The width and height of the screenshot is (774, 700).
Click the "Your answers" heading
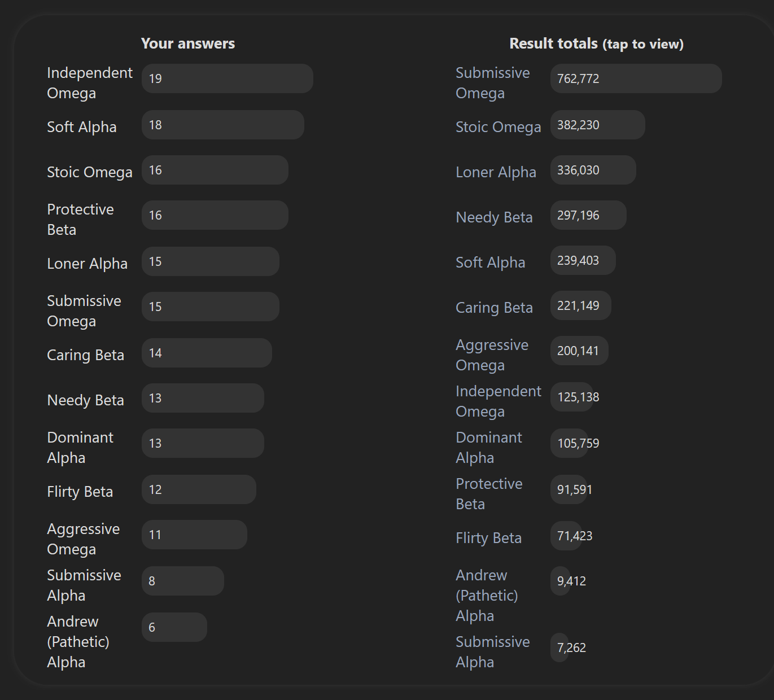pos(188,43)
